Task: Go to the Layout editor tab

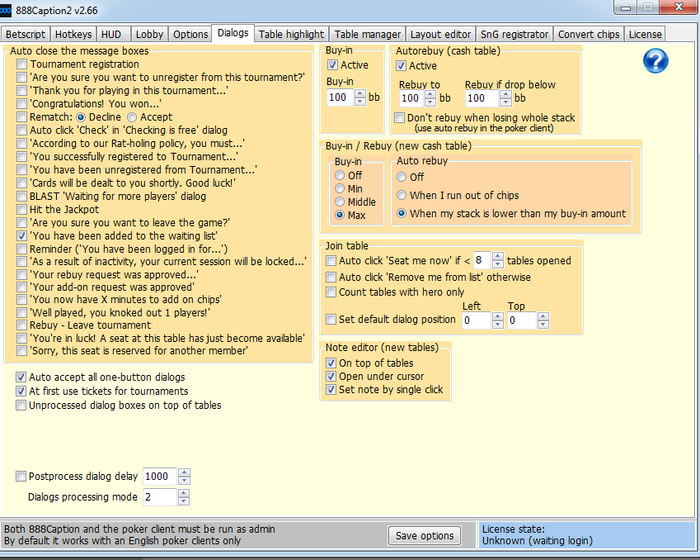Action: tap(441, 34)
